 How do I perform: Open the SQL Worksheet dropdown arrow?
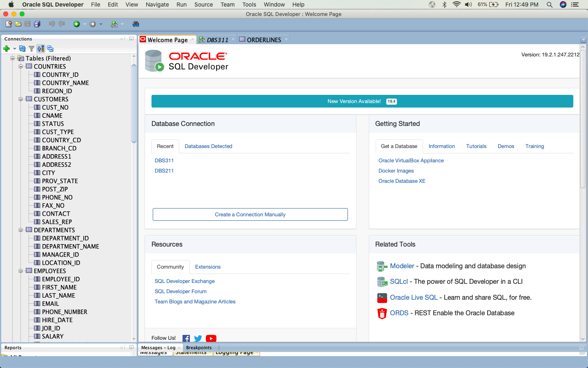click(x=122, y=24)
